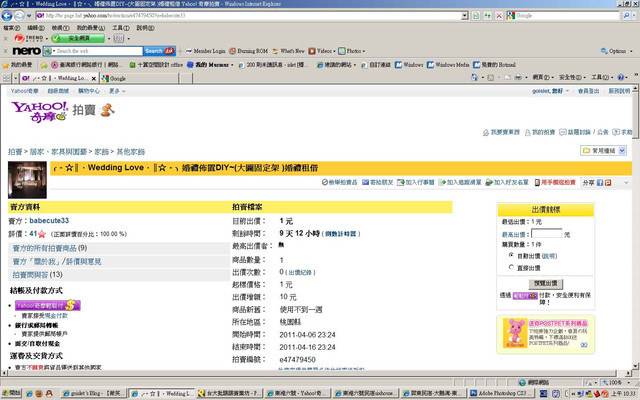640x400 pixels.
Task: Select the 自動出價 radio button
Action: pos(511,255)
